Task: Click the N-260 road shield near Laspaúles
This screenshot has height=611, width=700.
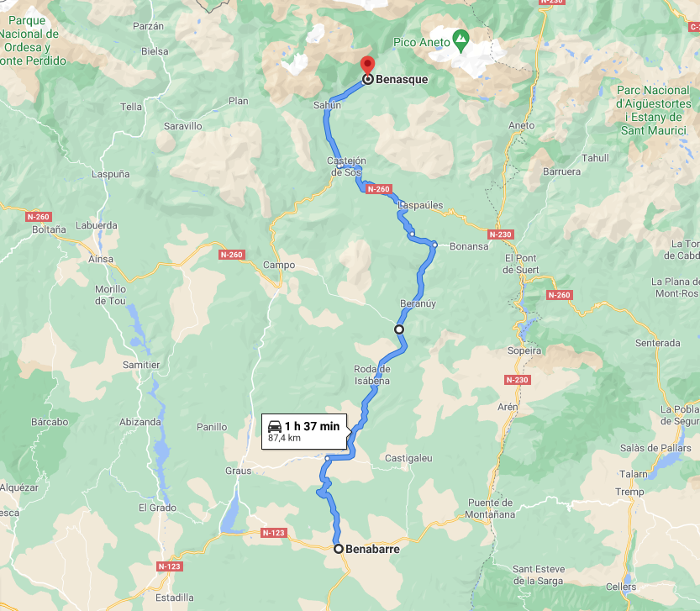Action: [x=378, y=189]
